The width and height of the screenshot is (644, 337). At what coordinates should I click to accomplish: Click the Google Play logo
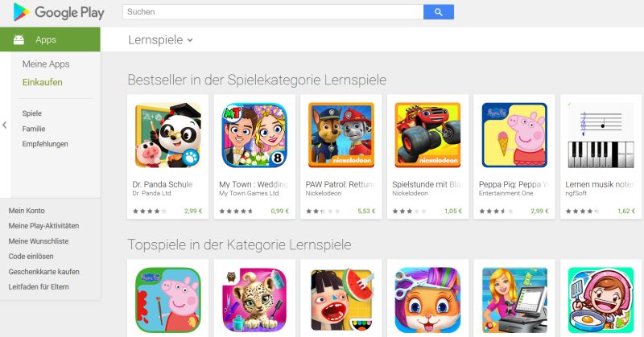59,12
